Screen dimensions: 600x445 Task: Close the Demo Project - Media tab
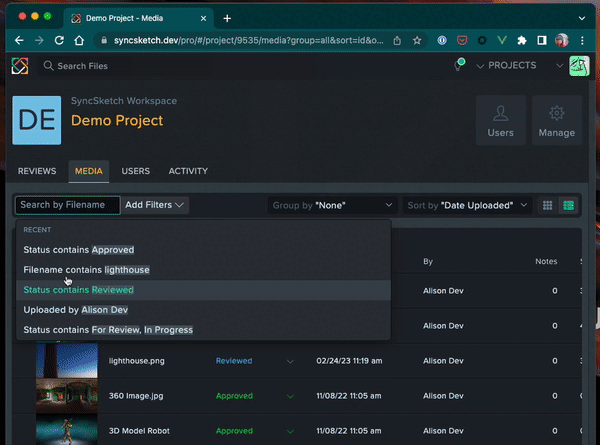(x=204, y=18)
